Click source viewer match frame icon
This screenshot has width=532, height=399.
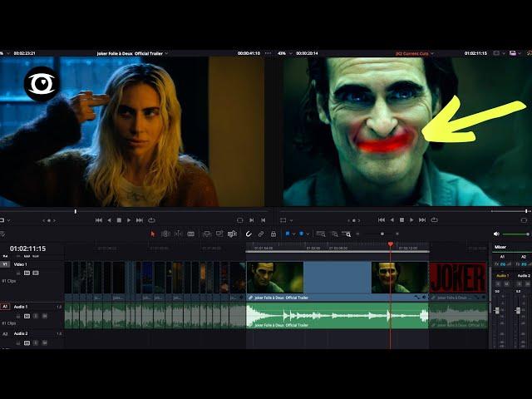click(x=240, y=220)
